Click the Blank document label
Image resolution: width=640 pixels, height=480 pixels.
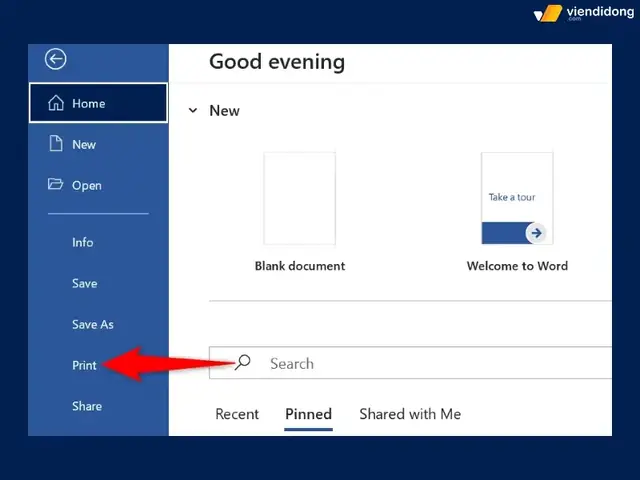pyautogui.click(x=300, y=266)
